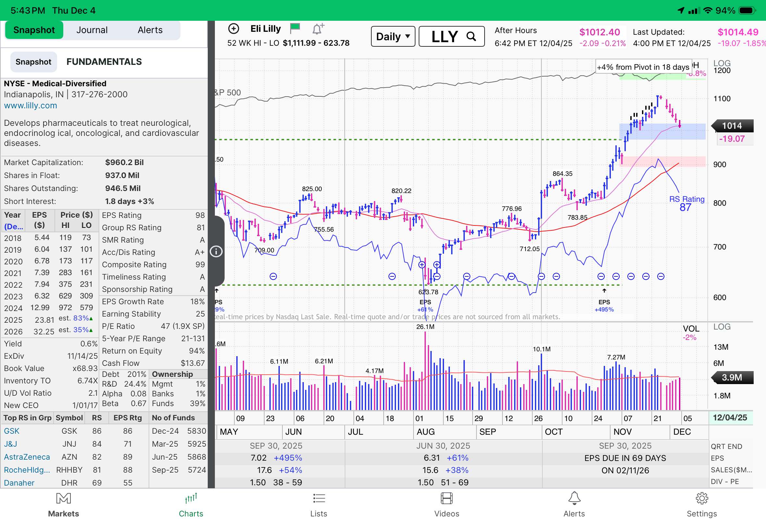Tap the magnifier in LLY search box
The width and height of the screenshot is (766, 532).
tap(471, 36)
